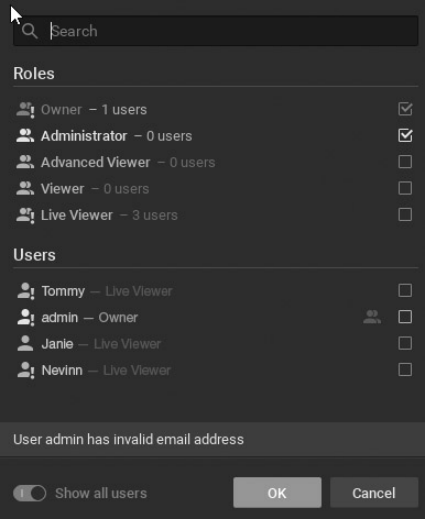
Task: Select Nevinn's checkbox
Action: tap(405, 369)
